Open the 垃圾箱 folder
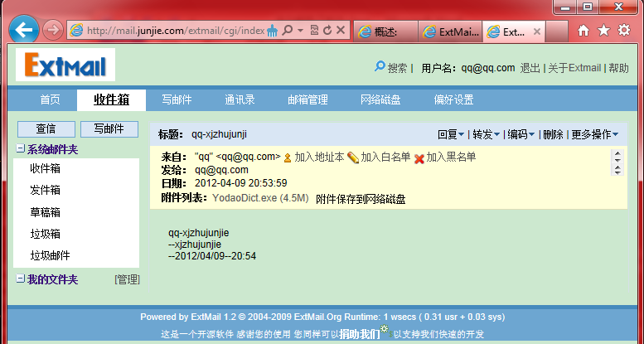Screen dimensions: 644x344 click(46, 235)
